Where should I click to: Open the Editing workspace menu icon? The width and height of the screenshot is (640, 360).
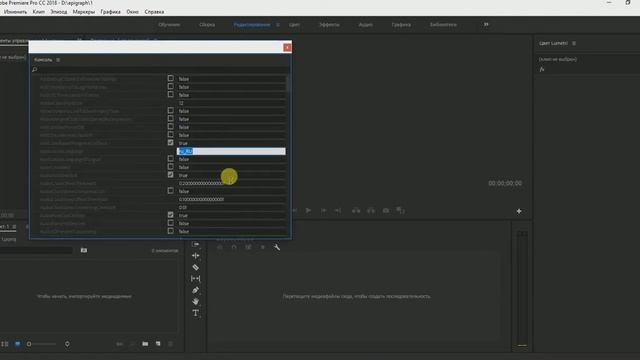pyautogui.click(x=278, y=25)
